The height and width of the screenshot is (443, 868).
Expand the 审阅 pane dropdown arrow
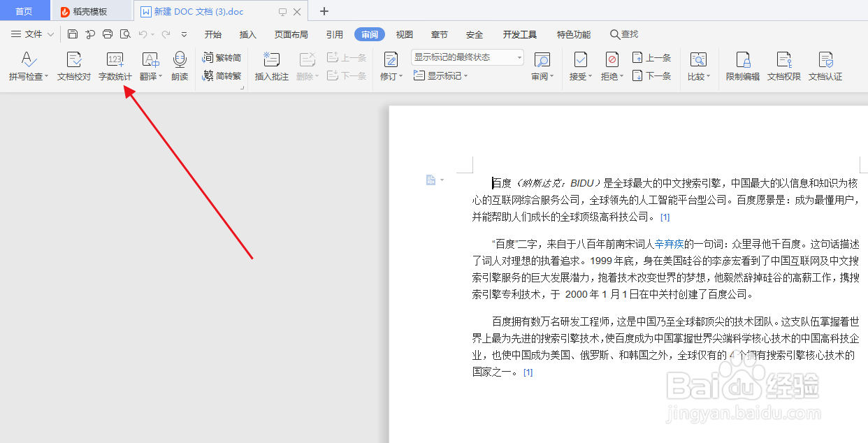click(x=551, y=77)
